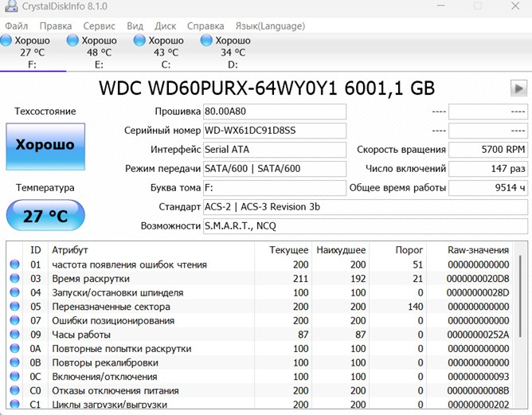Click the blue Хорошо health status button

pyautogui.click(x=45, y=146)
